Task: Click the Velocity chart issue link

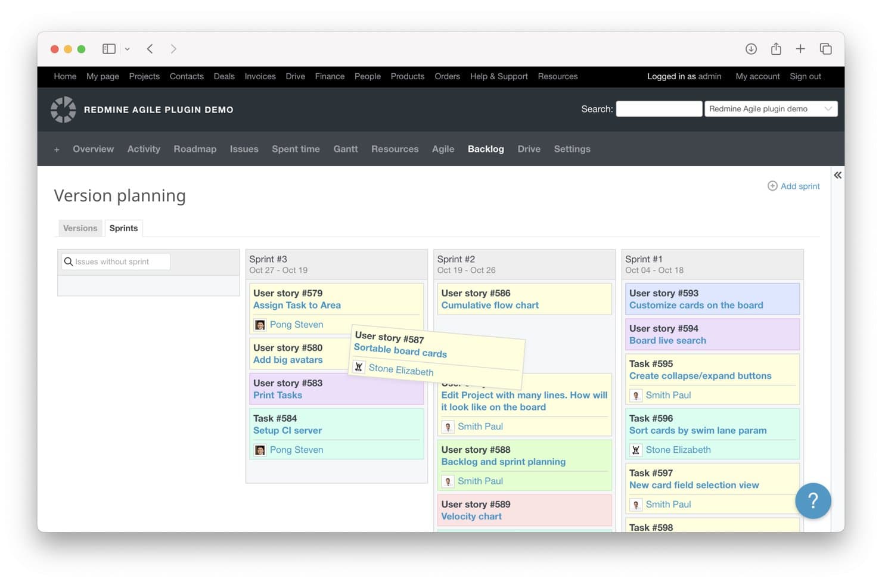Action: coord(471,517)
